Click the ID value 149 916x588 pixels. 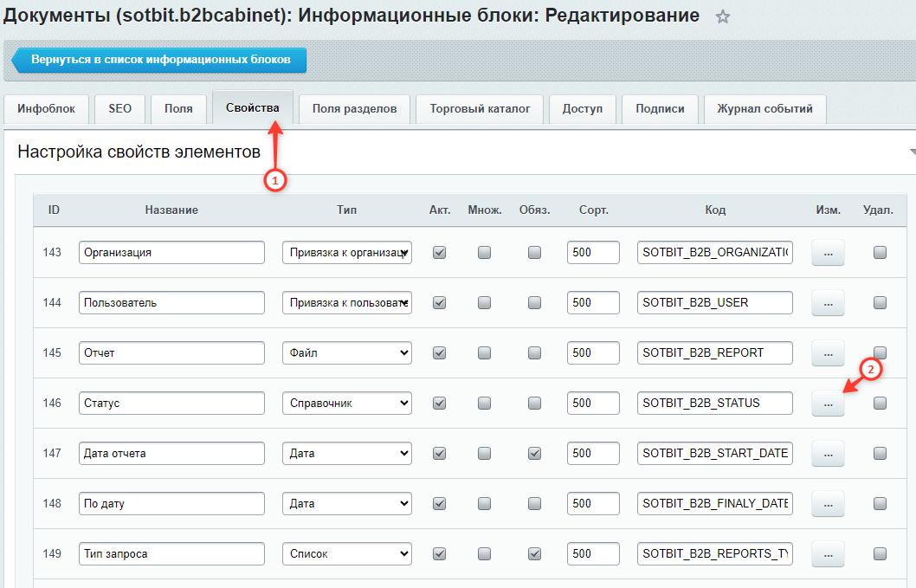[x=52, y=554]
